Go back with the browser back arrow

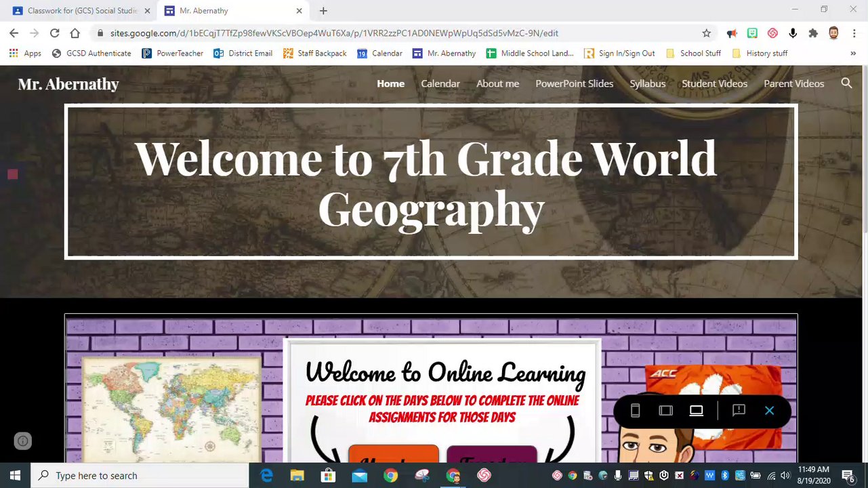(x=14, y=33)
